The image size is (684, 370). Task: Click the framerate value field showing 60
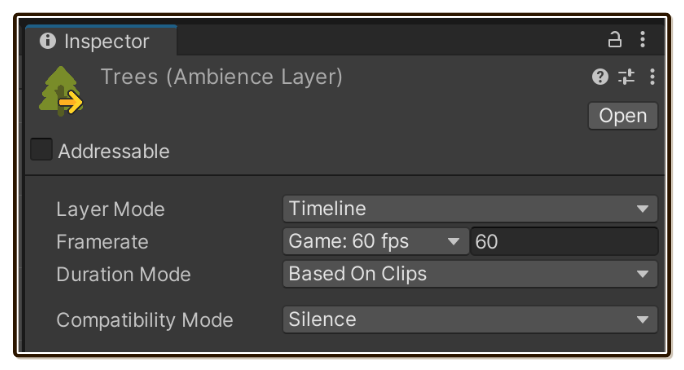pos(564,241)
